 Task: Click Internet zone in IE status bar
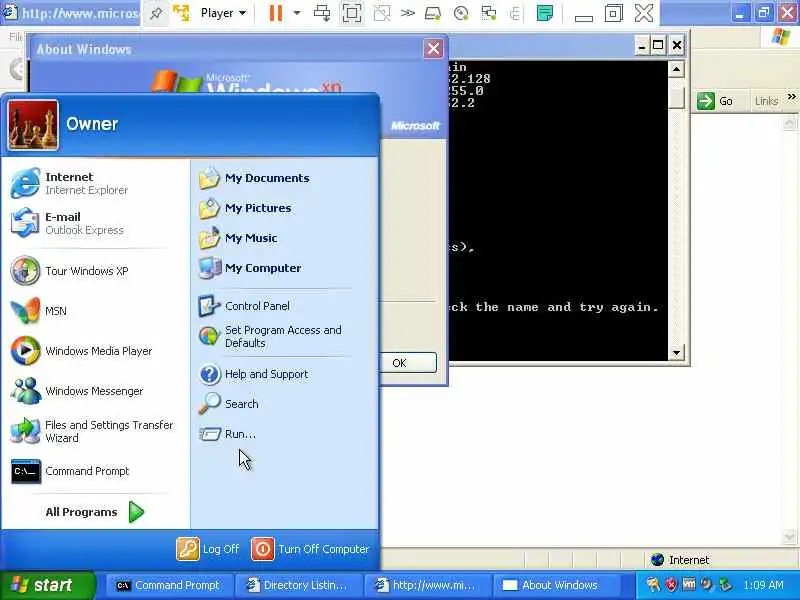681,560
